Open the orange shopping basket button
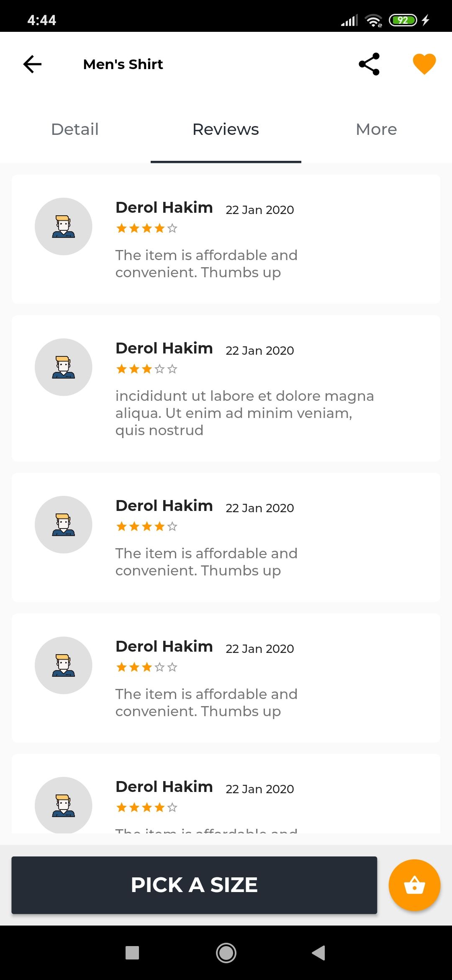 coord(414,885)
